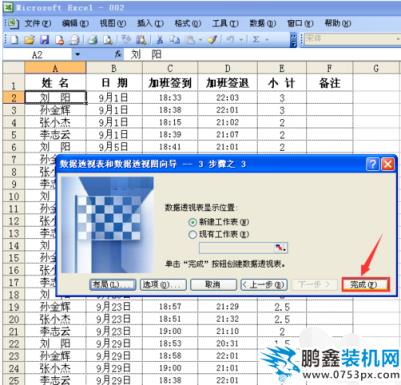Select column A header
This screenshot has width=401, height=385.
[55, 68]
